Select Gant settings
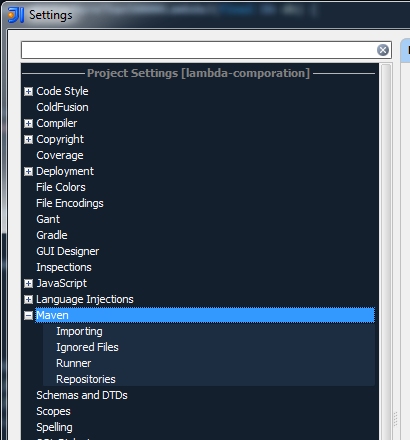The width and height of the screenshot is (410, 440). coord(48,219)
